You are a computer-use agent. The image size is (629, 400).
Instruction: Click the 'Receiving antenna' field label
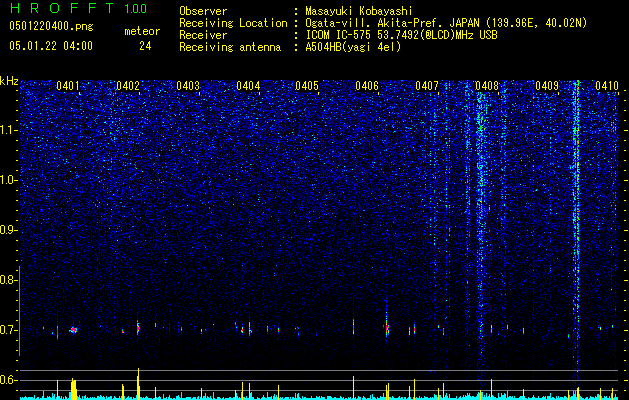point(230,47)
